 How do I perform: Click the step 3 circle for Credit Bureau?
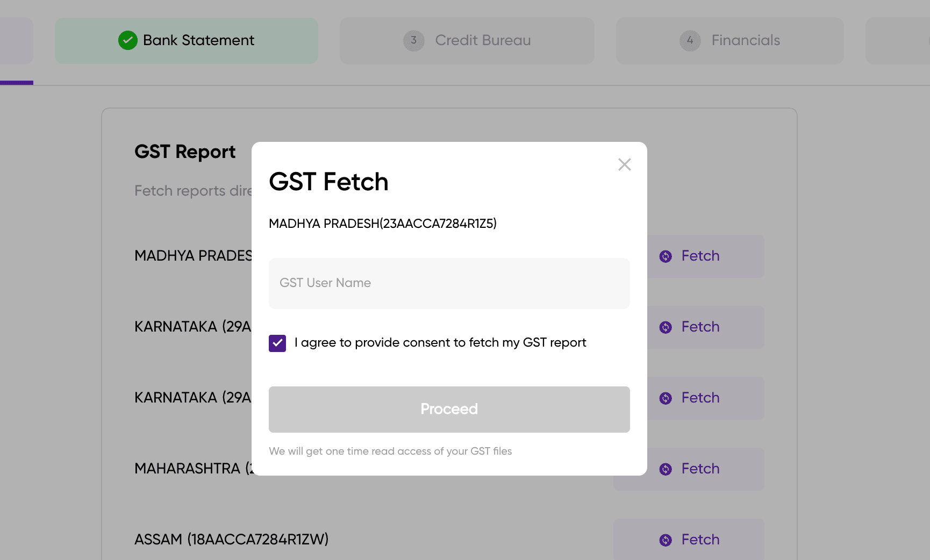coord(413,40)
